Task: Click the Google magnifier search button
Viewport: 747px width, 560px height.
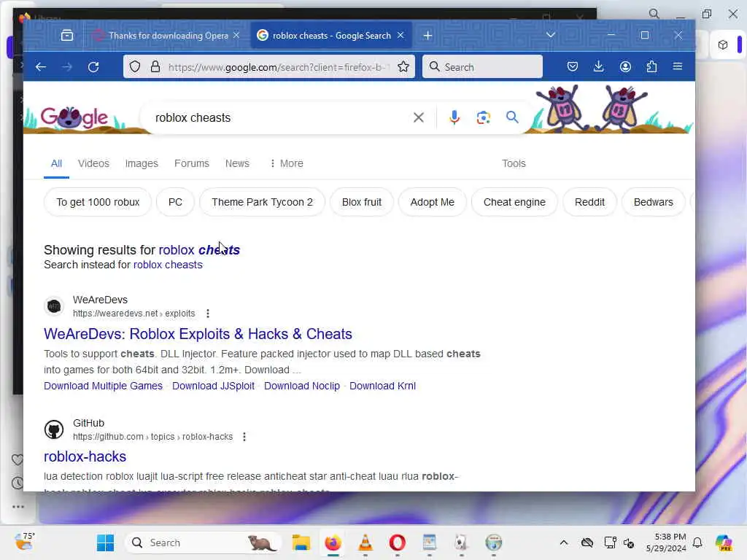Action: coord(512,117)
